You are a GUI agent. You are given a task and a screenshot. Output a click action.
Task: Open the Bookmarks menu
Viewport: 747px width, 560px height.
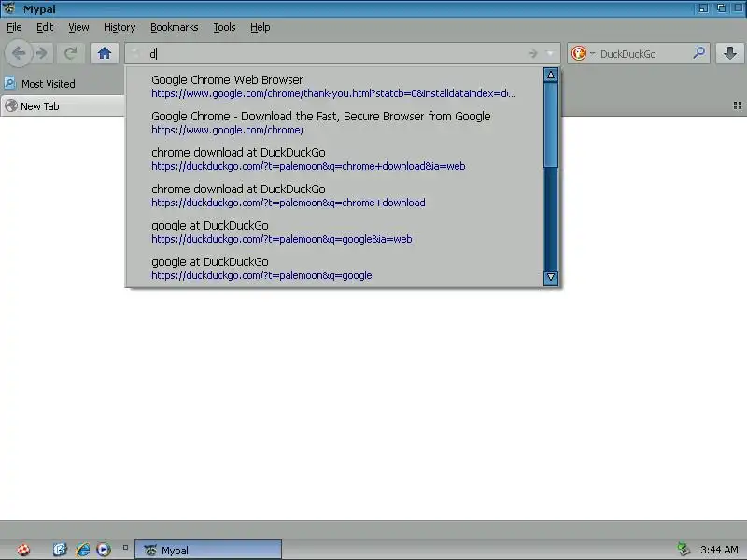click(174, 28)
